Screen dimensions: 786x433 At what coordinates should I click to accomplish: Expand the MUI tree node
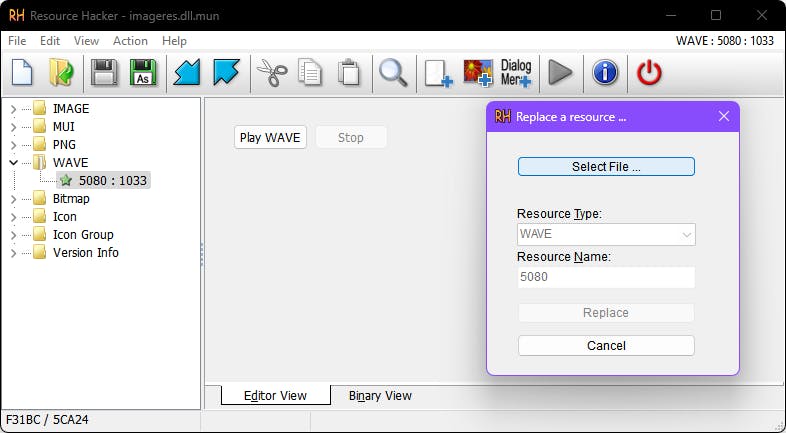(14, 127)
